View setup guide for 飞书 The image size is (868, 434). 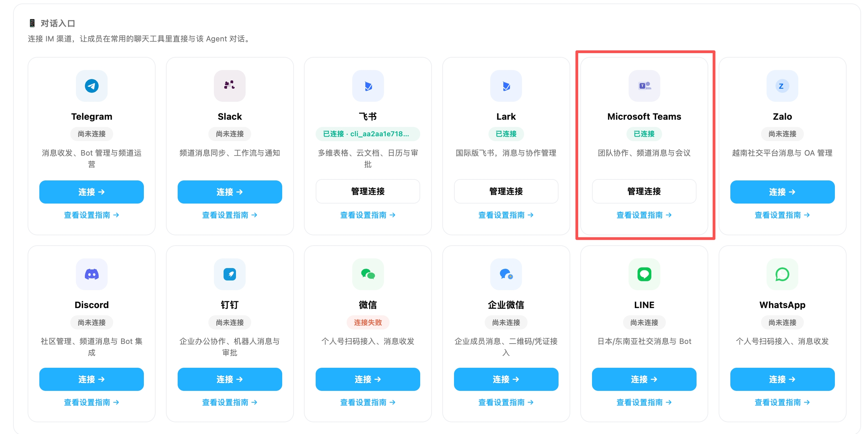368,215
